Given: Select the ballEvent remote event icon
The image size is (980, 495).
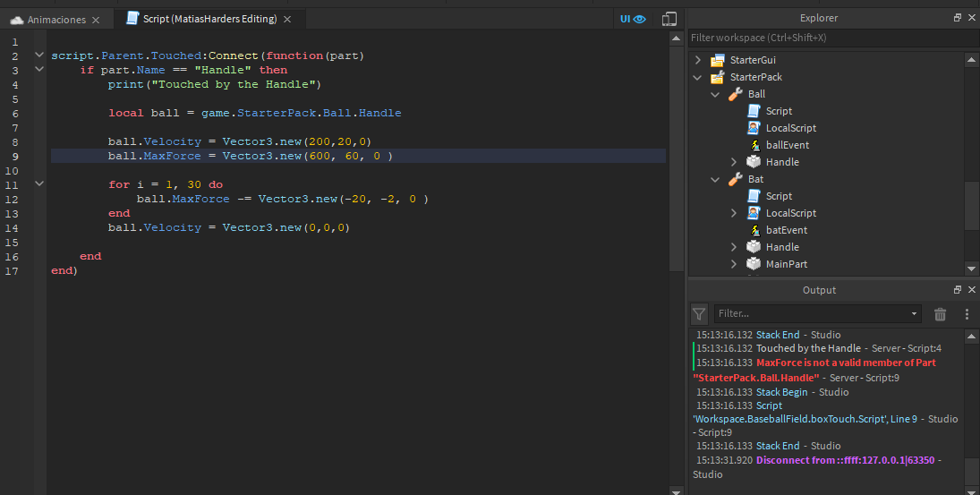Looking at the screenshot, I should coord(754,145).
